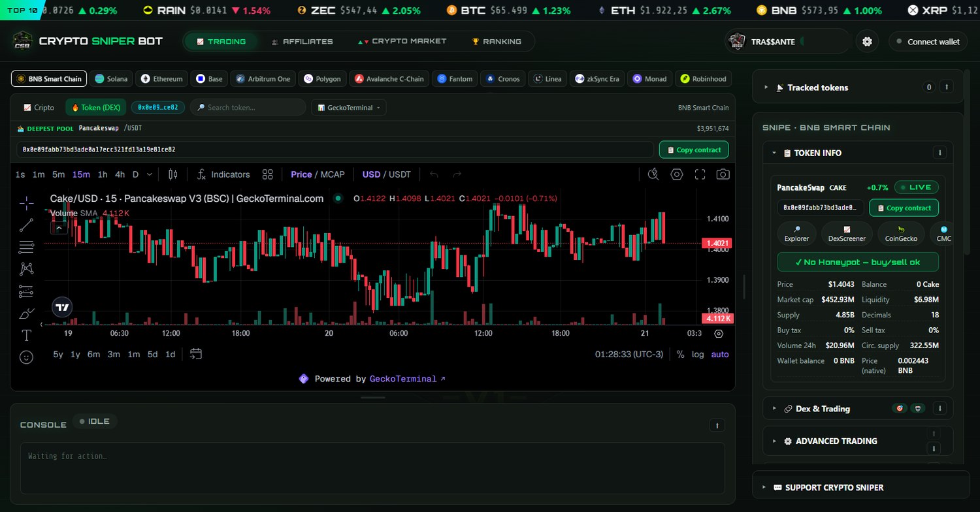This screenshot has width=980, height=512.
Task: Open the forecasting and measurement tool
Action: coord(26,291)
